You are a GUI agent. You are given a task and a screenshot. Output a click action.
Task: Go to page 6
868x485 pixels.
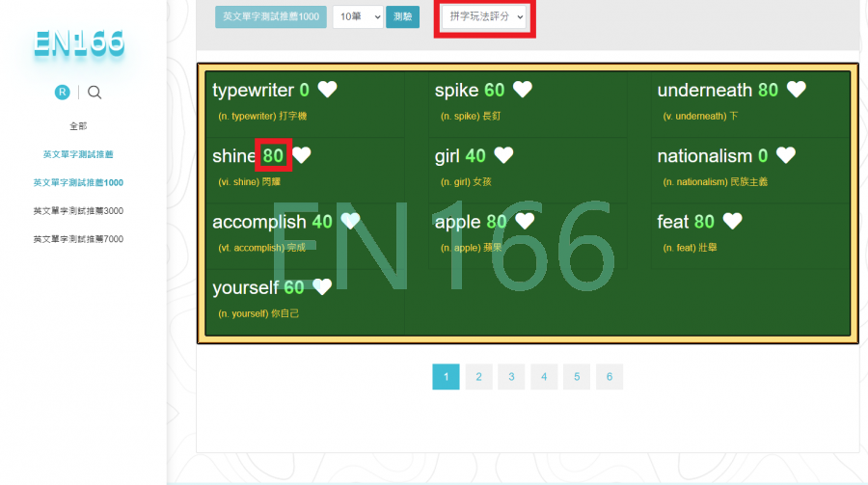[x=610, y=376]
